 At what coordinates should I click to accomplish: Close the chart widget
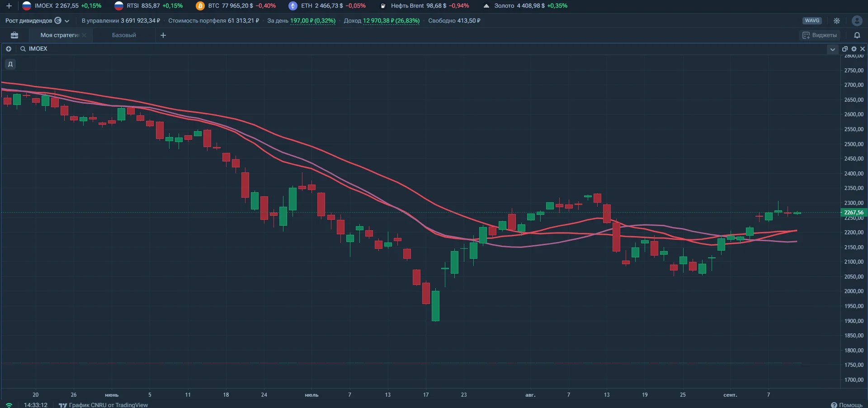tap(863, 49)
